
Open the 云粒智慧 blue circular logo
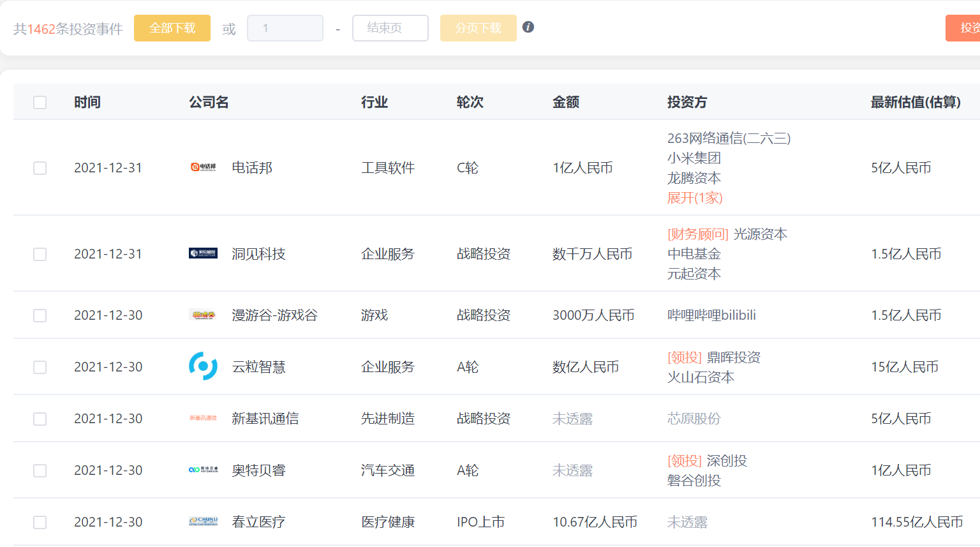204,366
